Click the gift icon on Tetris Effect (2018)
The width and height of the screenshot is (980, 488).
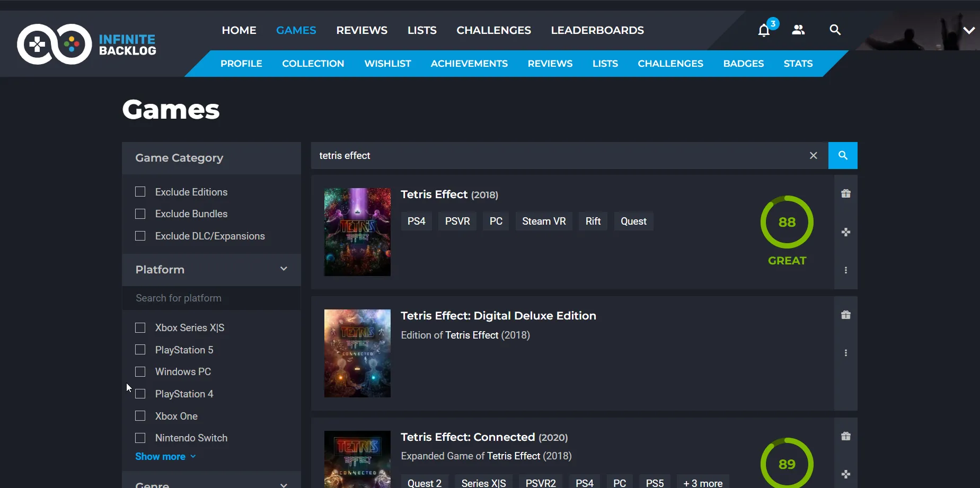[845, 194]
